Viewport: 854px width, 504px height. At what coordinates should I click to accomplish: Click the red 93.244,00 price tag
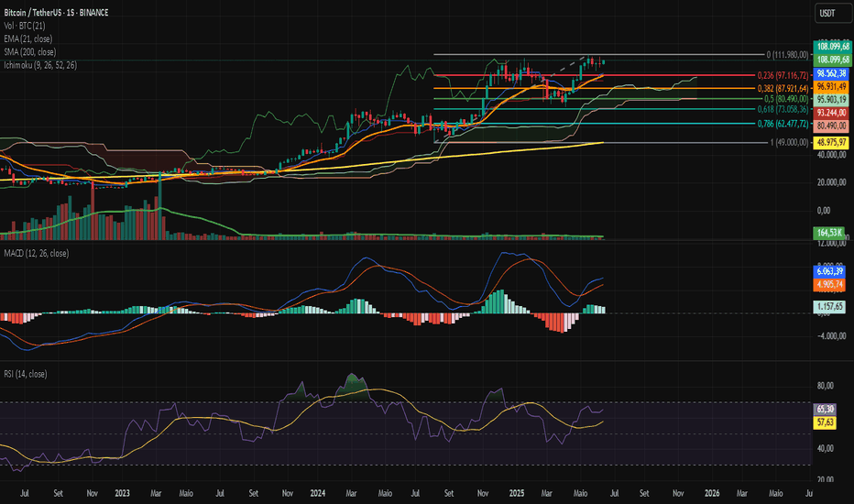[x=831, y=113]
